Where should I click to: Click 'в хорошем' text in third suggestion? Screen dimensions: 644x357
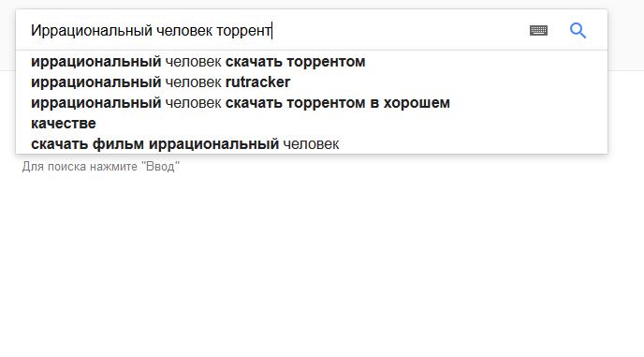click(410, 103)
